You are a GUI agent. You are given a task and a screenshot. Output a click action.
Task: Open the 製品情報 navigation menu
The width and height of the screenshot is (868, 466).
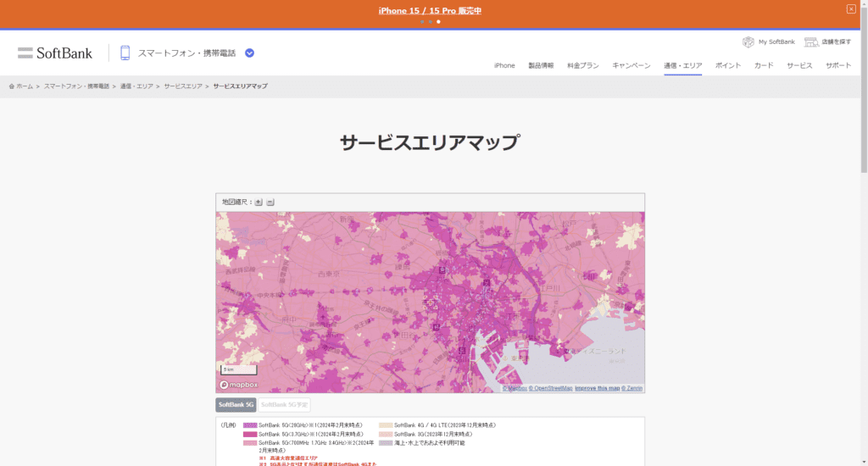(541, 65)
